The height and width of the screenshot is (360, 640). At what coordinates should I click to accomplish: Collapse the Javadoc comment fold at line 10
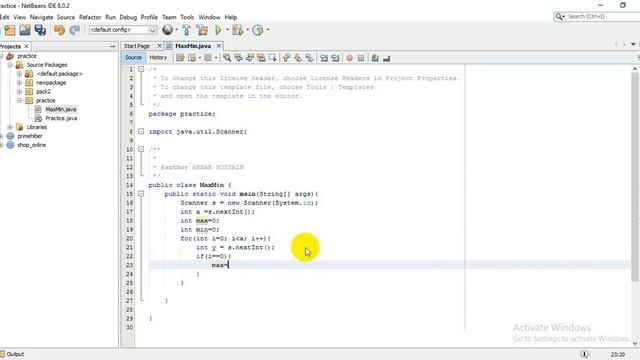pos(141,149)
